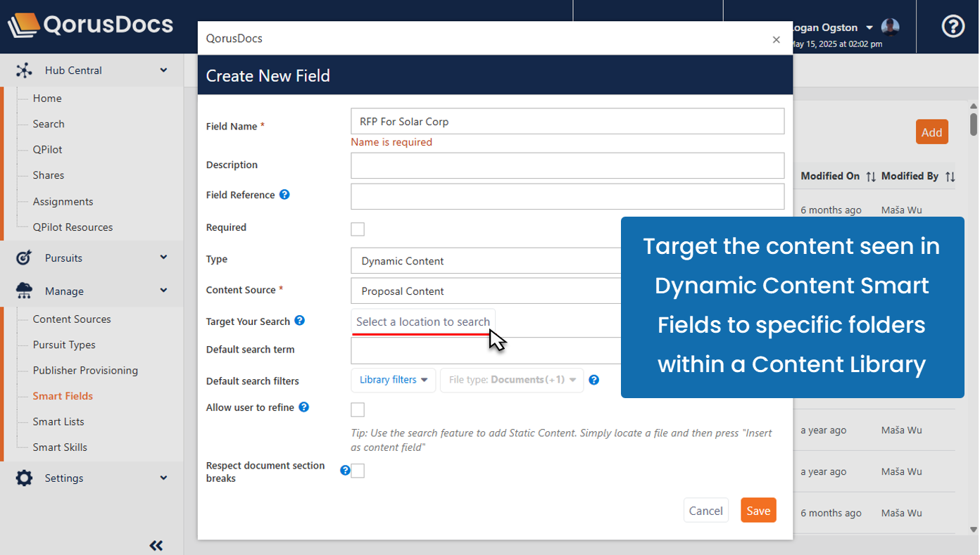Viewport: 980px width, 555px height.
Task: Open Assignments in the sidebar
Action: point(63,202)
